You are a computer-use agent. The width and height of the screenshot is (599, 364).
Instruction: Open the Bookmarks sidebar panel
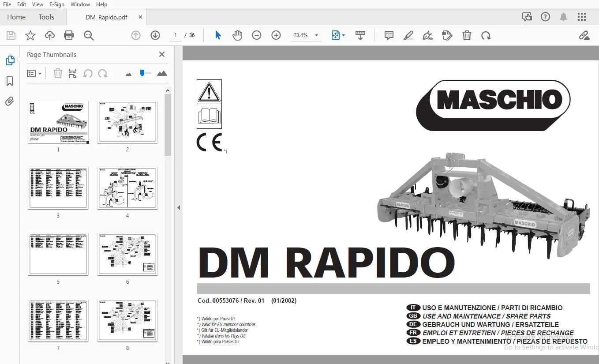pos(10,81)
